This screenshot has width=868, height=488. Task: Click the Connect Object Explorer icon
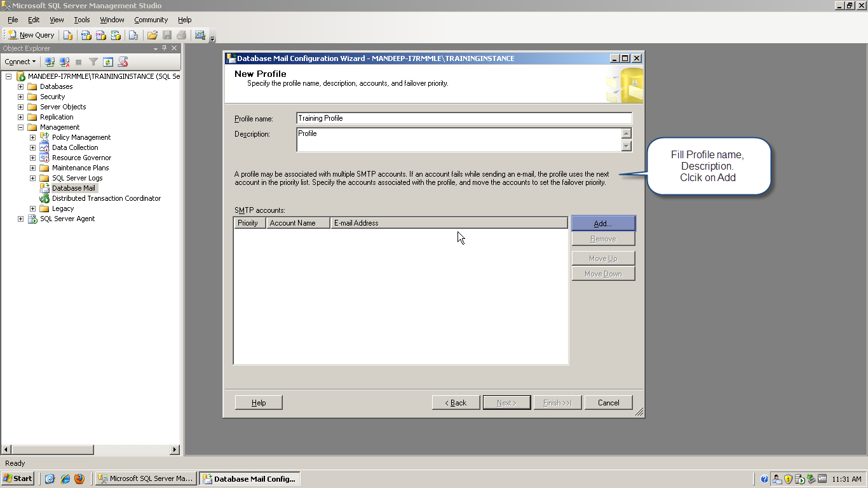click(x=50, y=62)
